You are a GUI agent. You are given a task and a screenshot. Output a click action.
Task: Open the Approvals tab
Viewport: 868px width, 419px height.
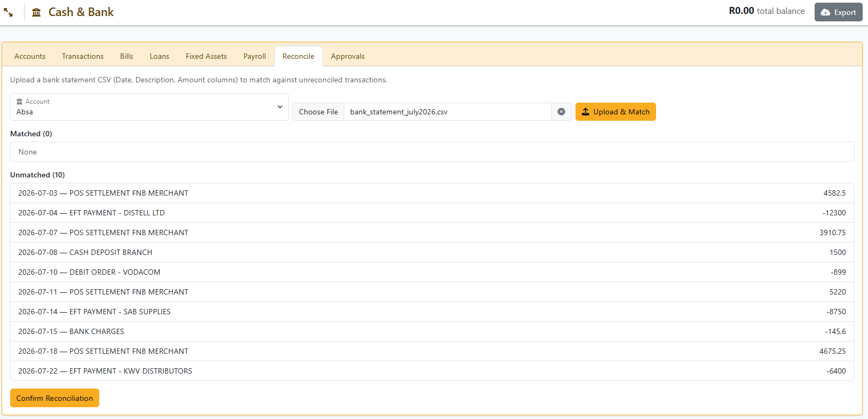(x=348, y=56)
